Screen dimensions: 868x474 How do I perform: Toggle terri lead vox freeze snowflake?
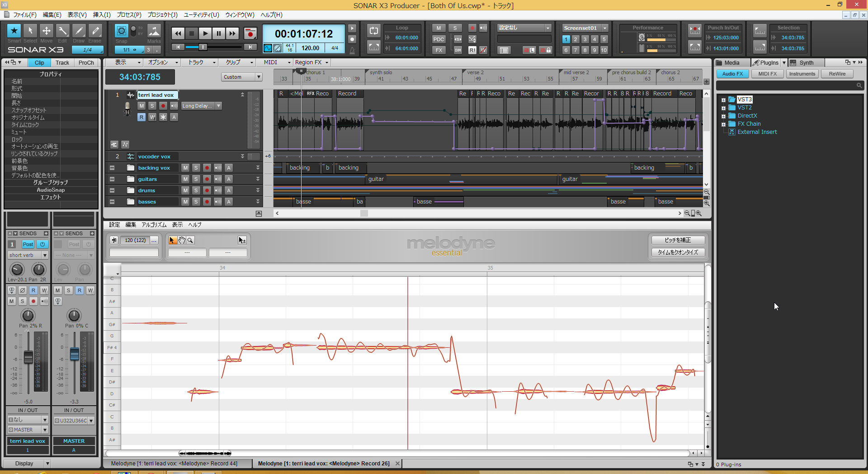tap(163, 117)
